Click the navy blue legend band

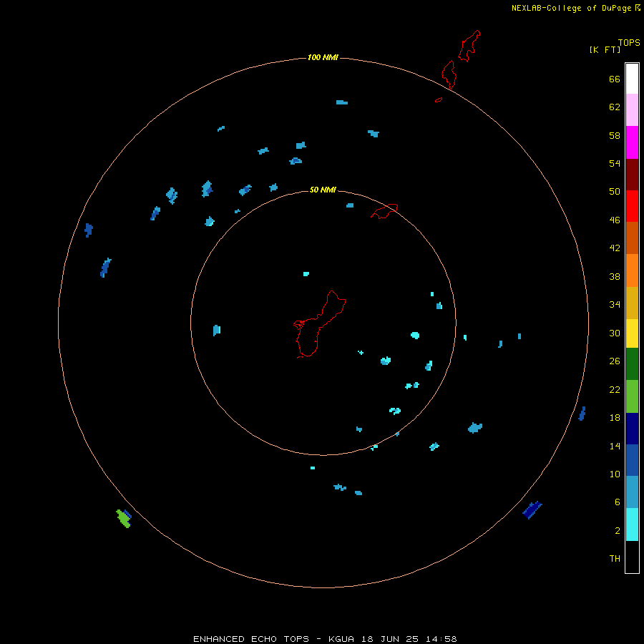point(632,429)
